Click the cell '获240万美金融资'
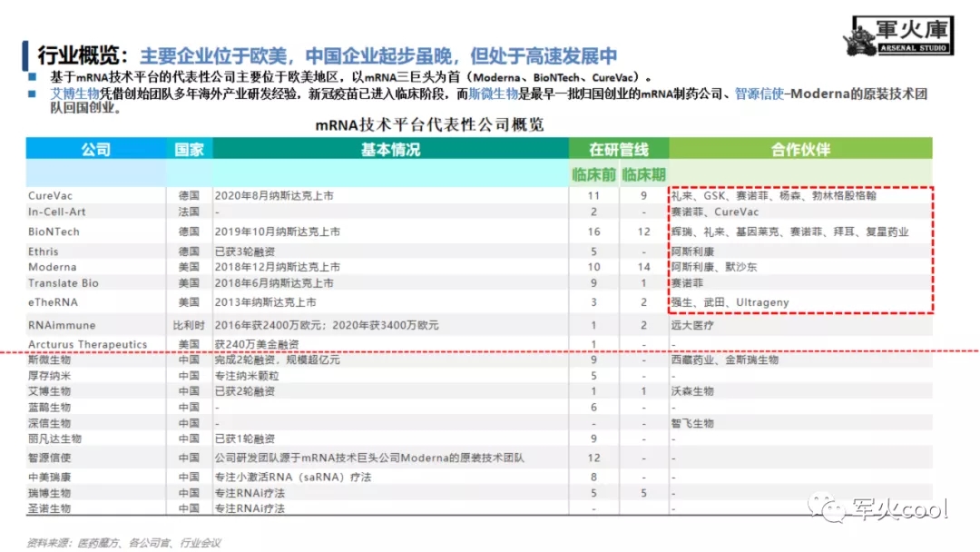 pos(257,344)
